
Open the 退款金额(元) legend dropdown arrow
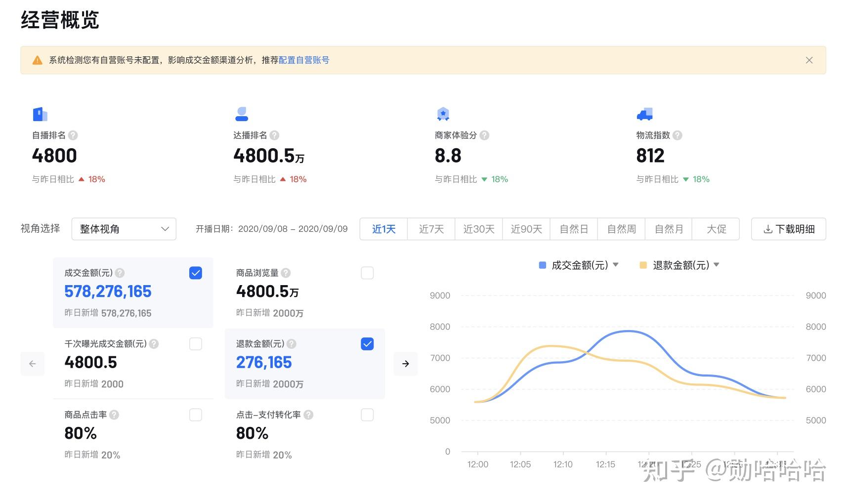pyautogui.click(x=717, y=265)
